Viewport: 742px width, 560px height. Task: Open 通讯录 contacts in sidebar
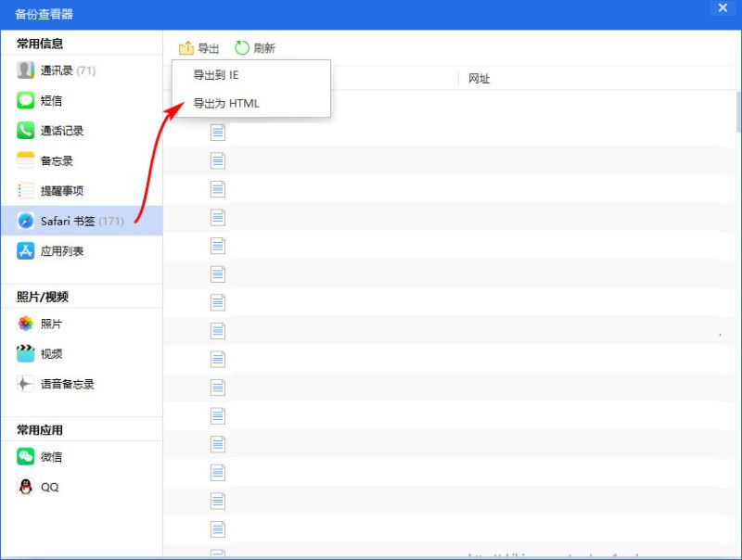point(82,70)
